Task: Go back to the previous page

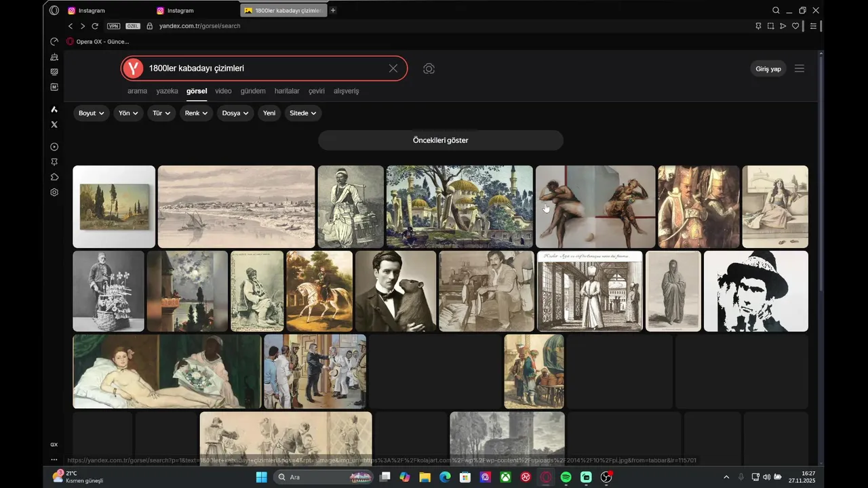Action: coord(71,26)
